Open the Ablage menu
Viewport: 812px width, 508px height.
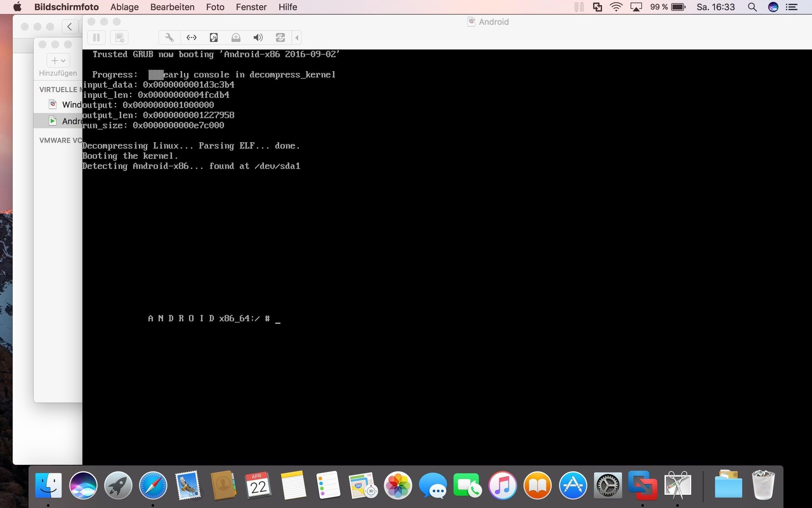point(124,7)
